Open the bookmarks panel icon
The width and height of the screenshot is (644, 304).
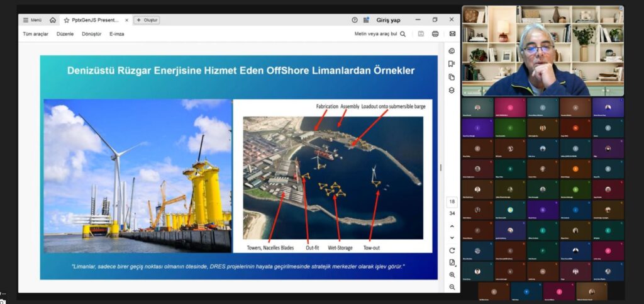pyautogui.click(x=452, y=64)
